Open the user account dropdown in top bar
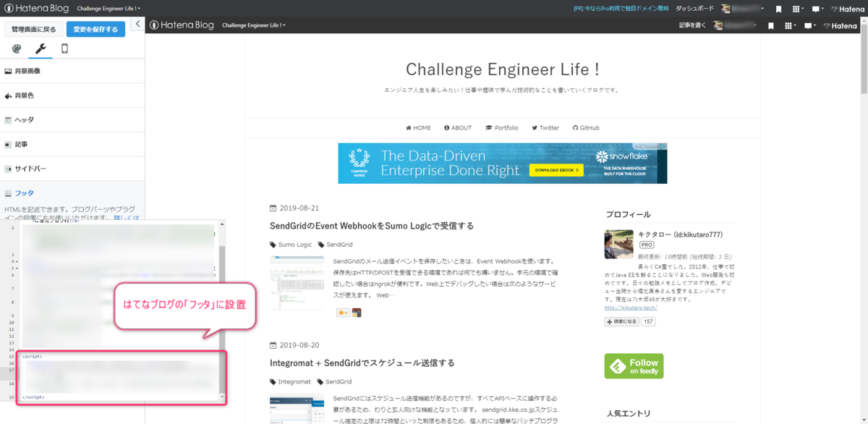This screenshot has height=424, width=868. pyautogui.click(x=743, y=9)
